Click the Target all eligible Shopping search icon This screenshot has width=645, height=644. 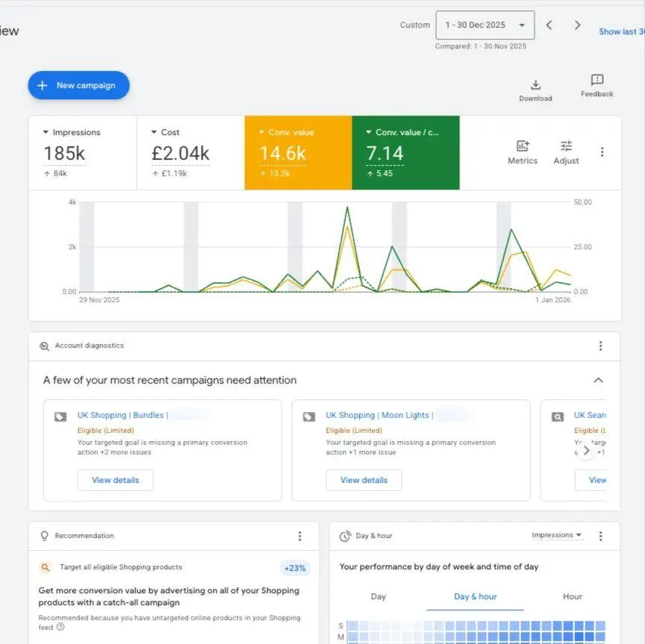click(x=46, y=567)
